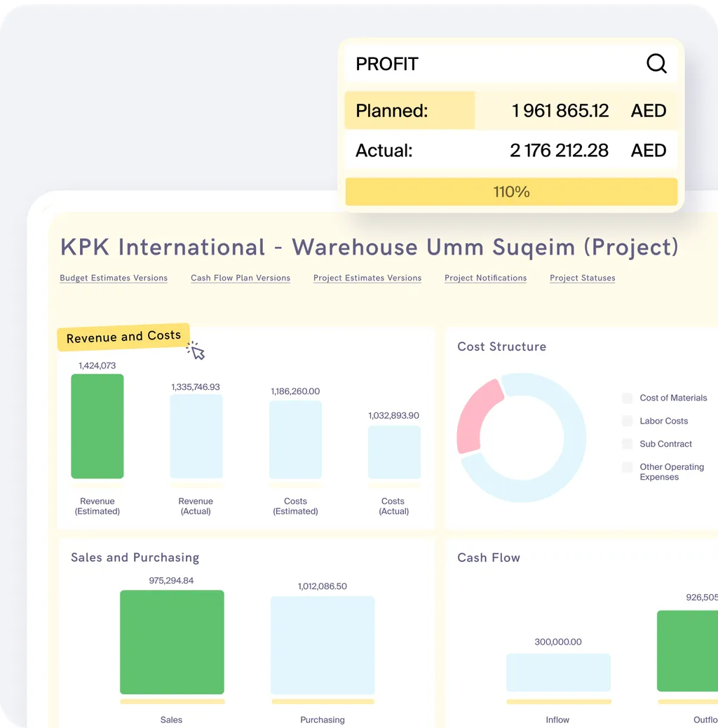Screen dimensions: 718x728
Task: Click the Labor Costs legend label
Action: 664,421
